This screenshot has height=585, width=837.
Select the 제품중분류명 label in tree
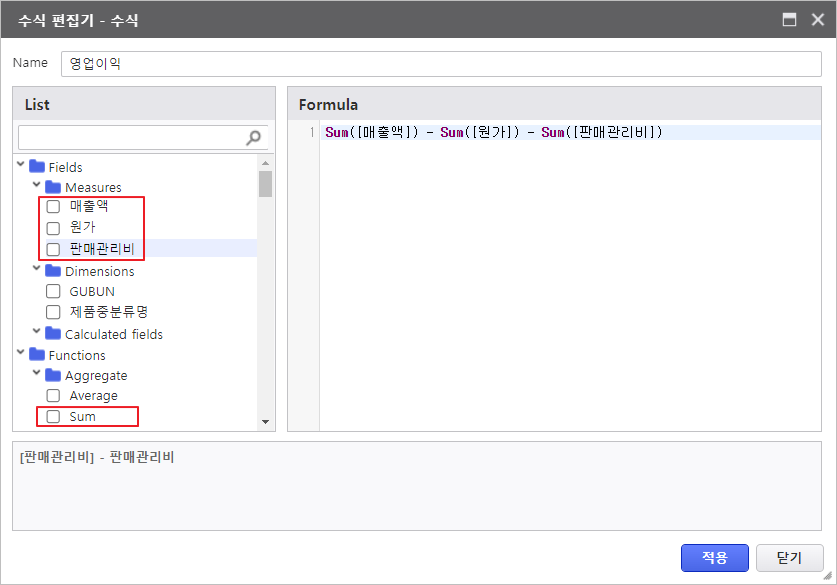tap(108, 312)
